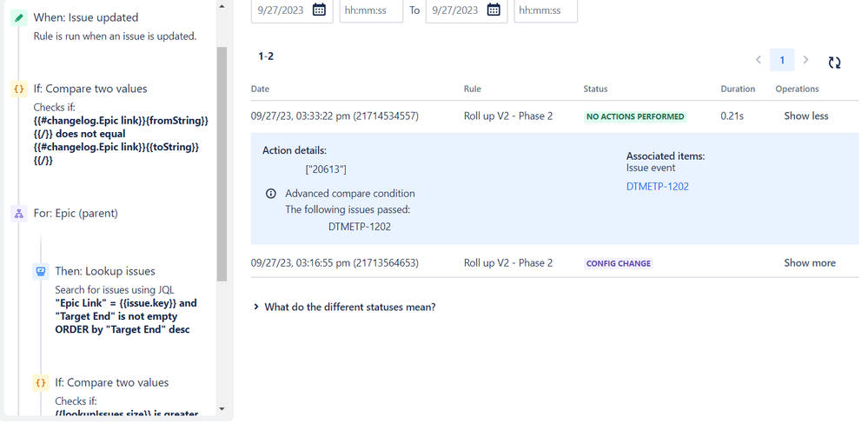
Task: Go to next page of audit log
Action: pyautogui.click(x=806, y=60)
